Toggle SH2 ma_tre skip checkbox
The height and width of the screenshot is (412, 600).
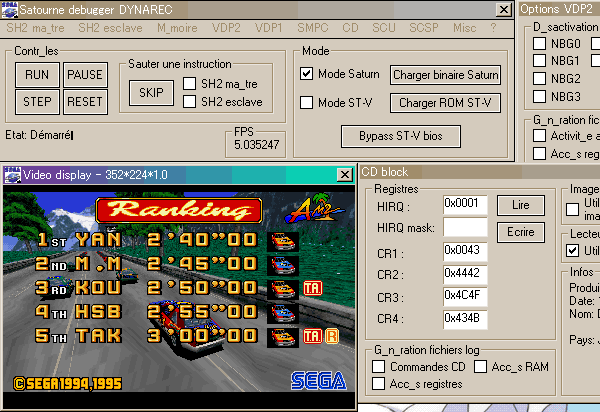(x=189, y=83)
